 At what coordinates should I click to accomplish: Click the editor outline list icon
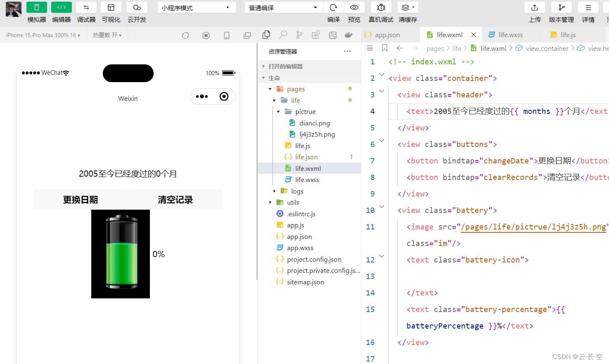370,48
